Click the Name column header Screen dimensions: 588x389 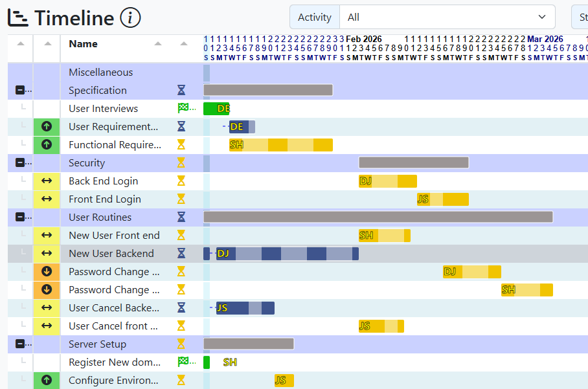84,44
